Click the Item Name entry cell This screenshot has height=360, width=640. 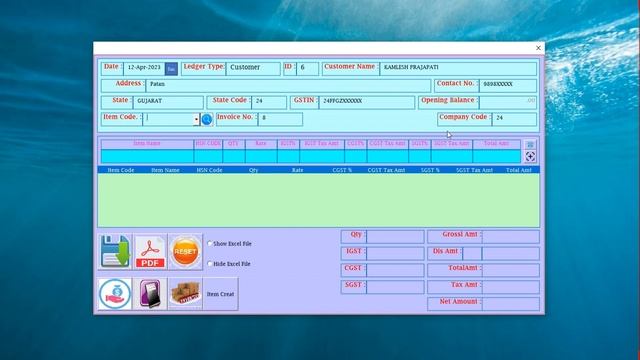coord(147,156)
